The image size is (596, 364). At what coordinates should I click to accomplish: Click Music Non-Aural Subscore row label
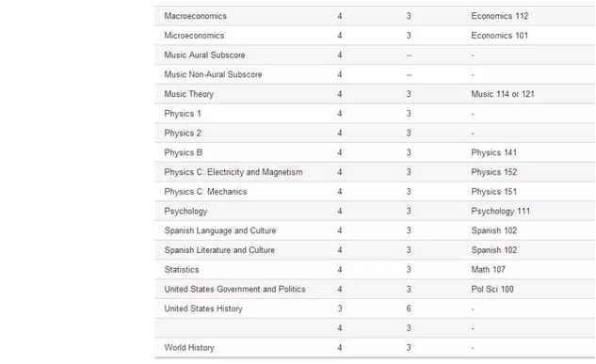click(x=213, y=74)
